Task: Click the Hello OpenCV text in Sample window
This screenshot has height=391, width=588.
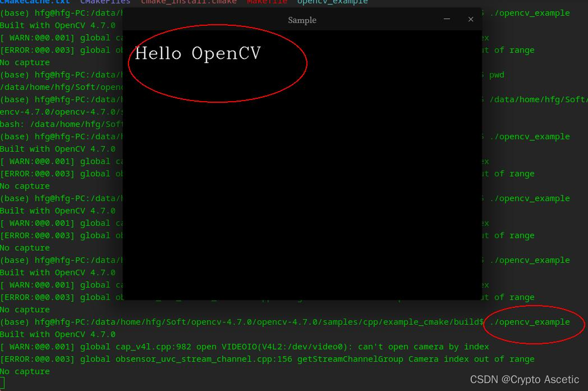Action: tap(197, 53)
